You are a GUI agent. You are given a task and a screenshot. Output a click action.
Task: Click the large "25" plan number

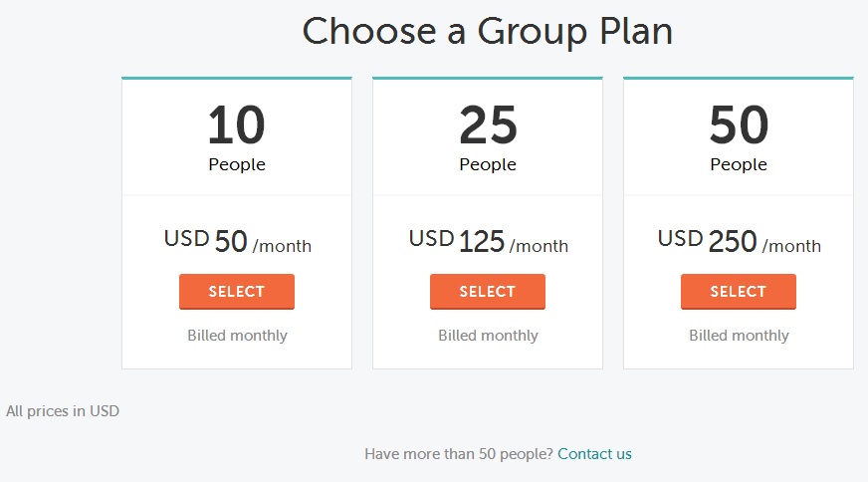coord(488,126)
